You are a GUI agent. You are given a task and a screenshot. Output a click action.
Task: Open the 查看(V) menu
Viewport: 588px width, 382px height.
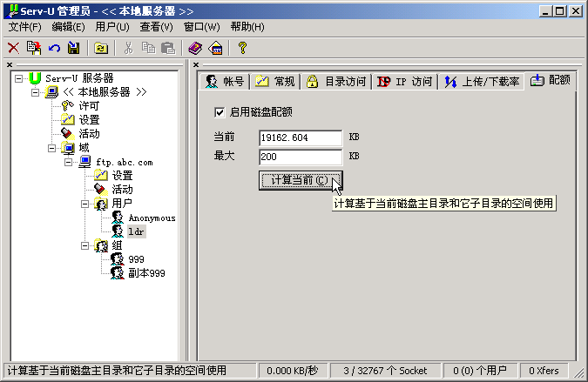pyautogui.click(x=157, y=27)
